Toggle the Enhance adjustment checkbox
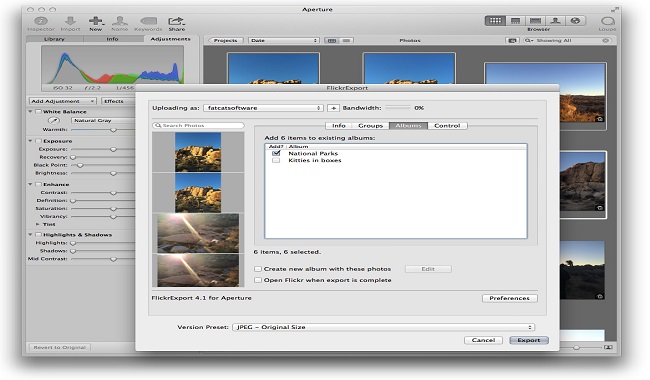The height and width of the screenshot is (380, 650). (39, 184)
